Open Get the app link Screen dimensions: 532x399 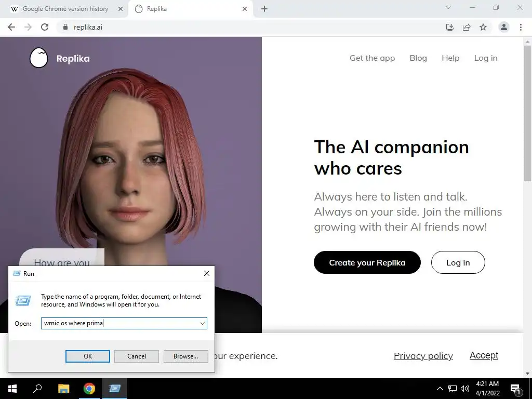tap(372, 58)
